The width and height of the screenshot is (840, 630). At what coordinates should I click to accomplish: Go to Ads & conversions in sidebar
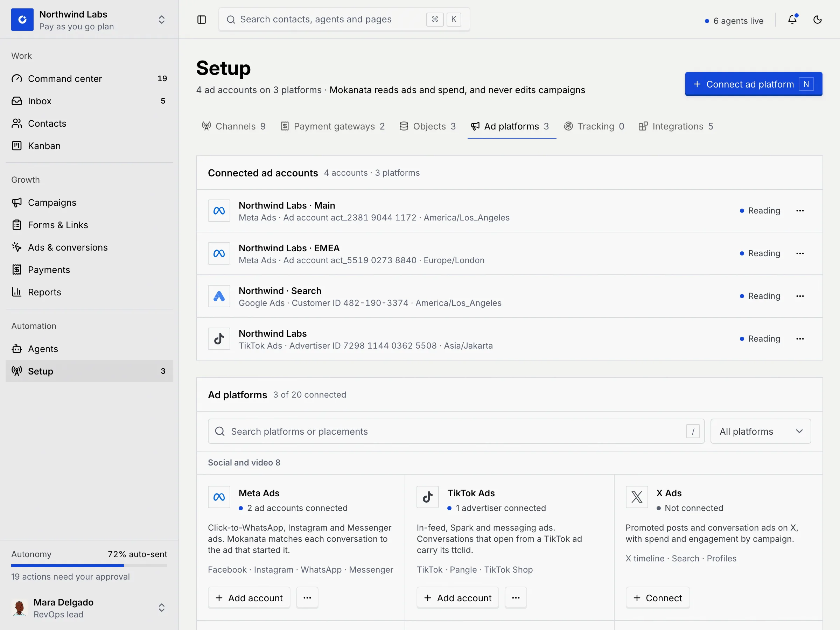89,247
